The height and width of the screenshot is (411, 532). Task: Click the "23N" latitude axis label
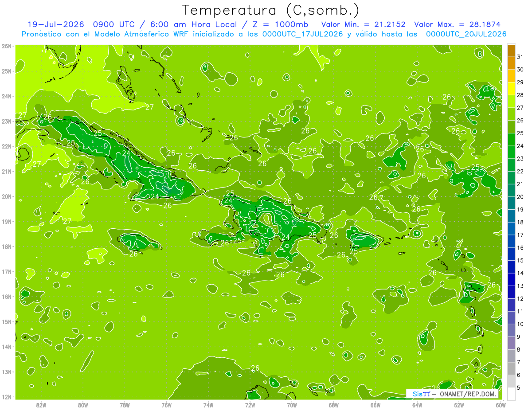point(6,121)
